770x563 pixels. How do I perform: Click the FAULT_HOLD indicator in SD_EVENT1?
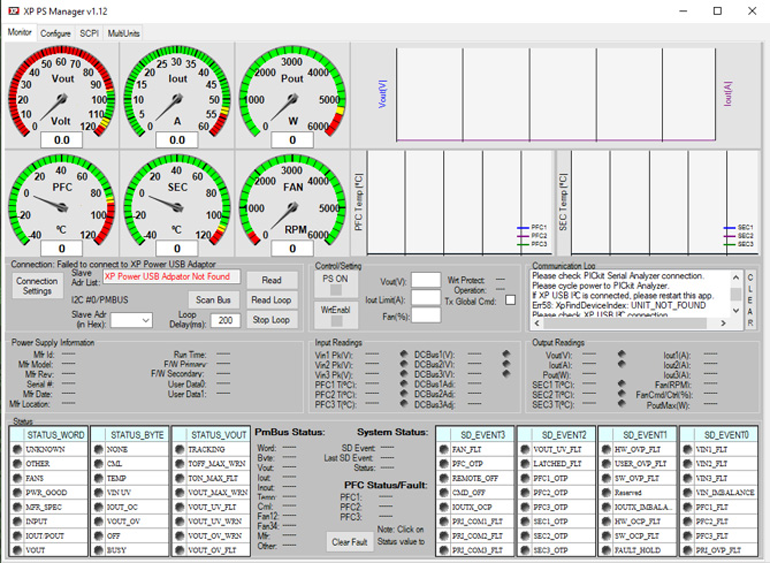pos(606,549)
